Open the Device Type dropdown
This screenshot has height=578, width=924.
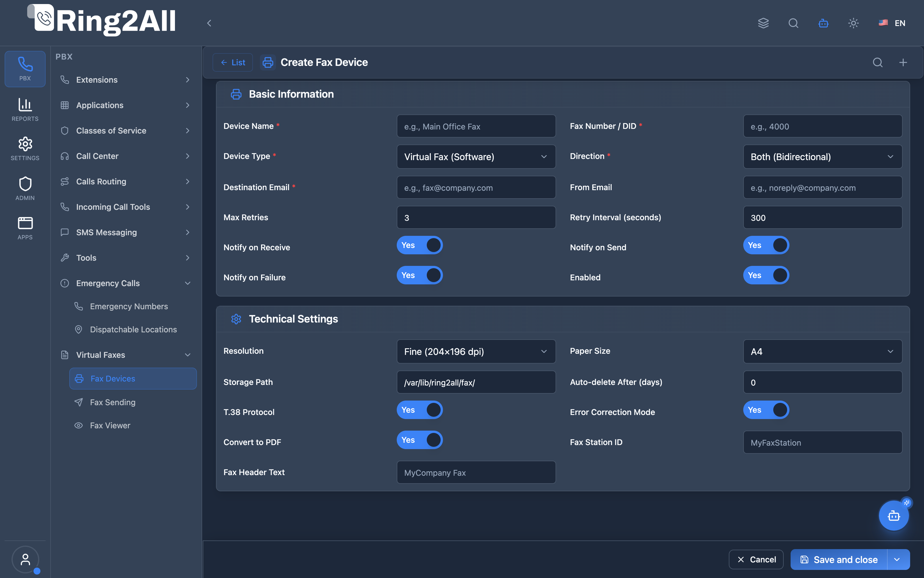point(476,157)
